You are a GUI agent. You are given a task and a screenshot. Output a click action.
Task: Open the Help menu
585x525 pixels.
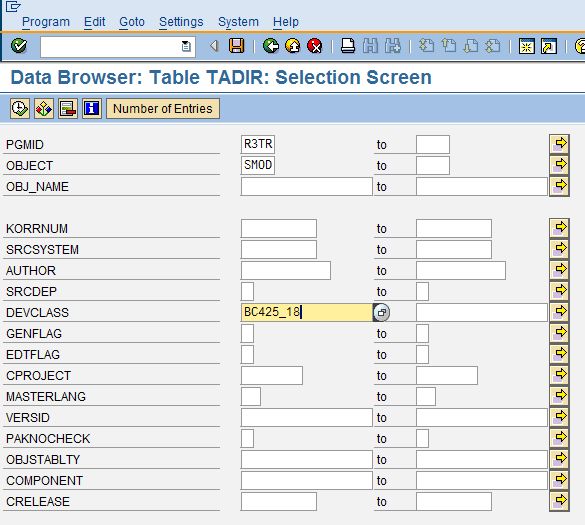[286, 22]
